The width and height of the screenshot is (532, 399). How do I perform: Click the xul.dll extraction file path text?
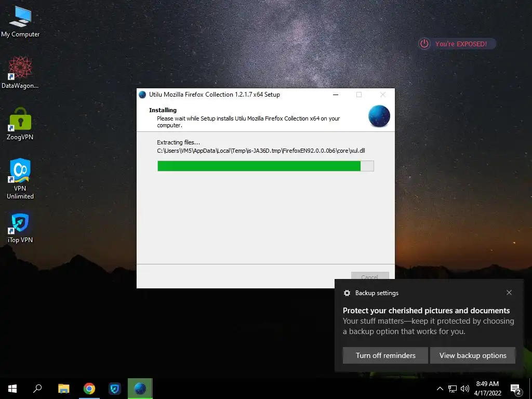pos(261,151)
